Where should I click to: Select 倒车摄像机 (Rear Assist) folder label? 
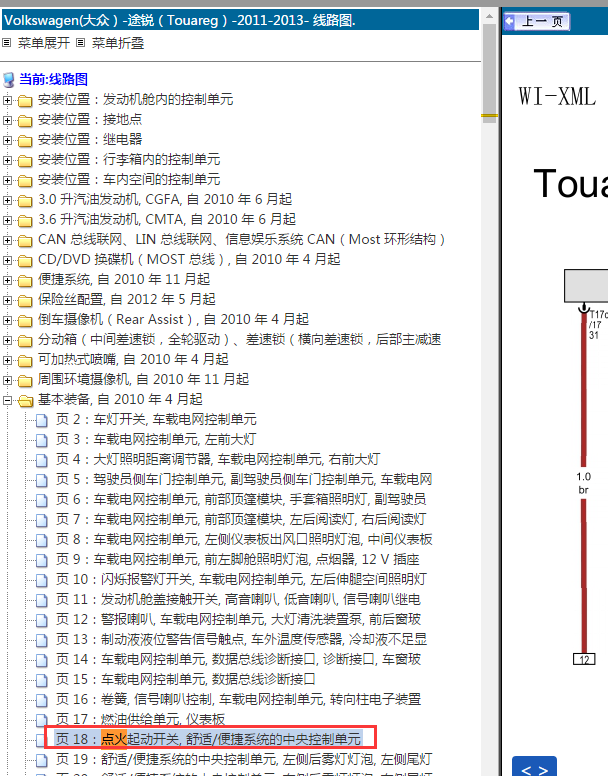pos(173,320)
